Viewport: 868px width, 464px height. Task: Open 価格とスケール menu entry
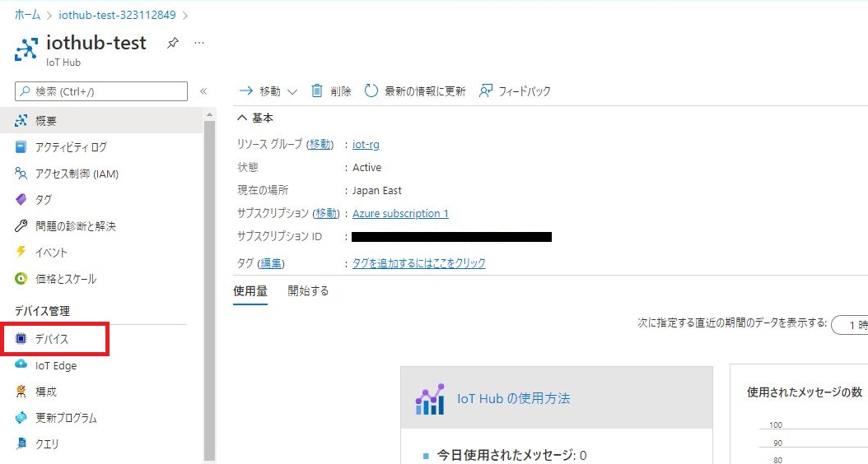click(x=66, y=279)
